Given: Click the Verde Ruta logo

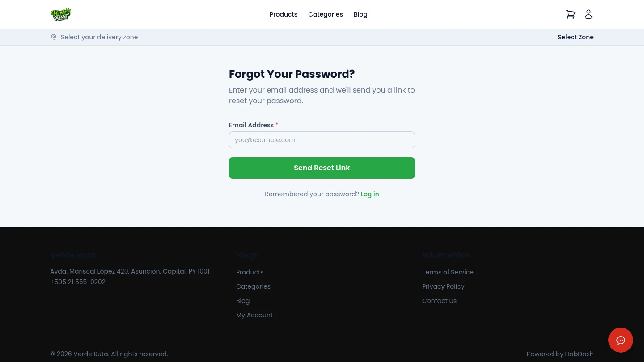Looking at the screenshot, I should click(61, 14).
